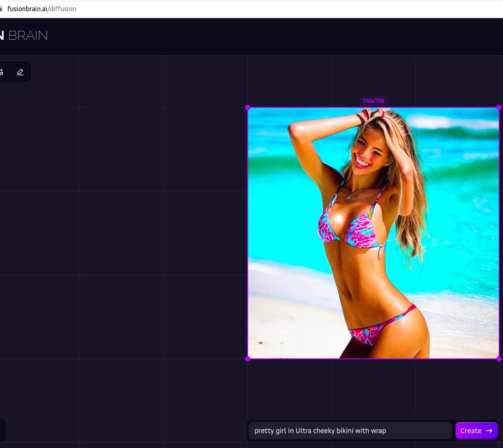The image size is (503, 448).
Task: Grab the bottom-left resize handle of image
Action: click(248, 359)
